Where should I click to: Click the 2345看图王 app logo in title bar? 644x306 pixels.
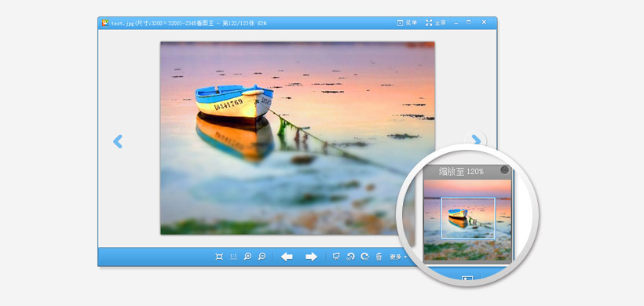click(x=105, y=23)
